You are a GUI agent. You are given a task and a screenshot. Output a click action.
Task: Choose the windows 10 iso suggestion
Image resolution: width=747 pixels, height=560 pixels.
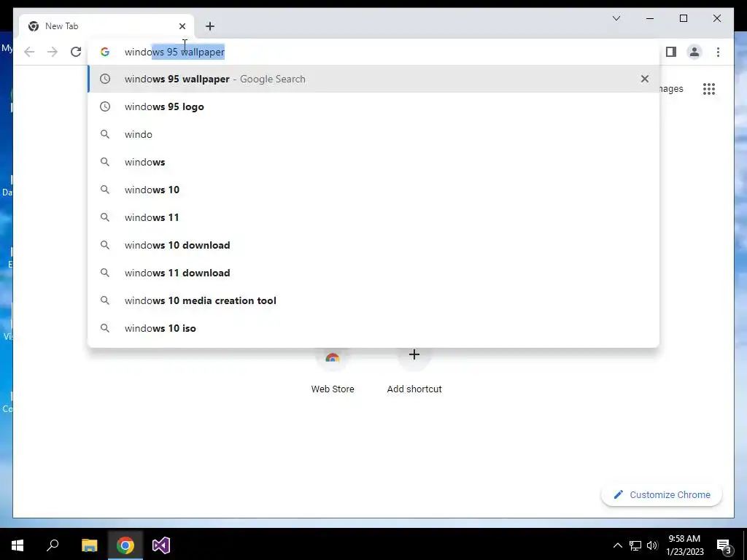374,328
